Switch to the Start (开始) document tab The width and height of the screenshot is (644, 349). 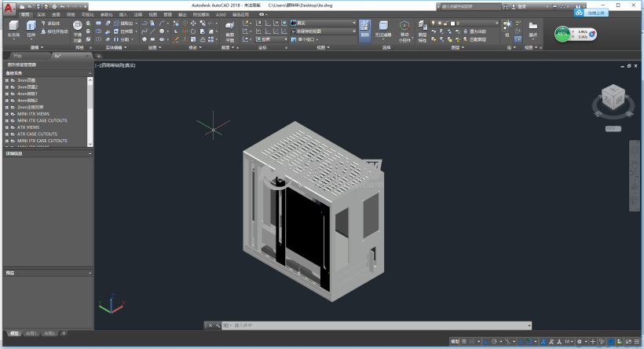pyautogui.click(x=17, y=56)
